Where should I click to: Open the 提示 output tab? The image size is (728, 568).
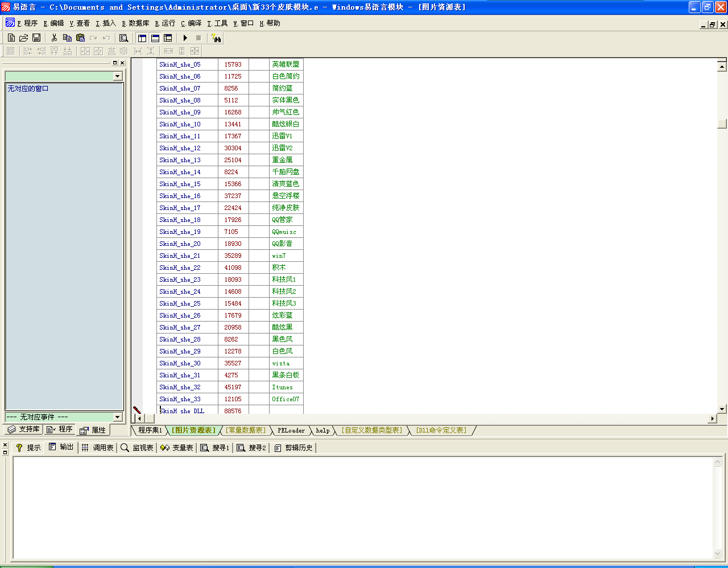(28, 447)
